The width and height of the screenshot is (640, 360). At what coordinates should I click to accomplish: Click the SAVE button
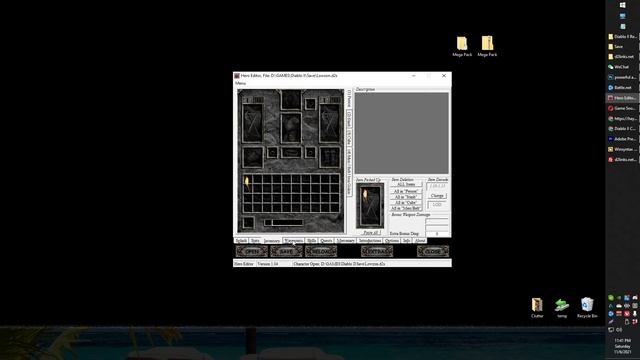[x=286, y=251]
